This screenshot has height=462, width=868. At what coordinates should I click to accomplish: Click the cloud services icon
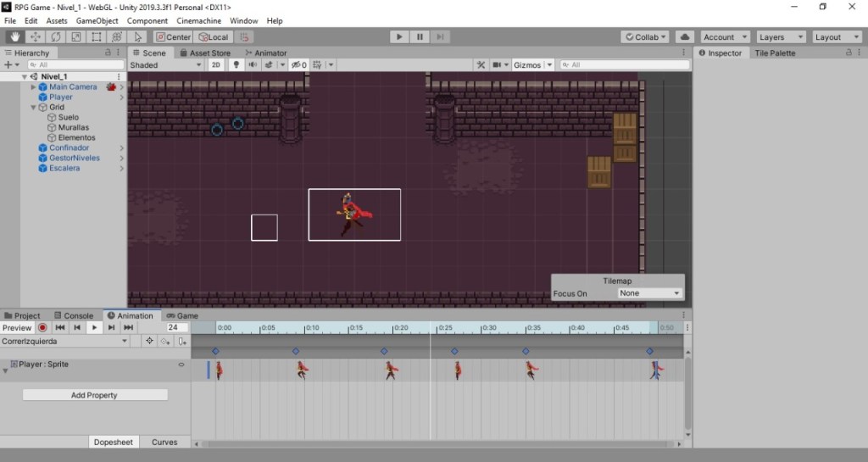click(685, 37)
